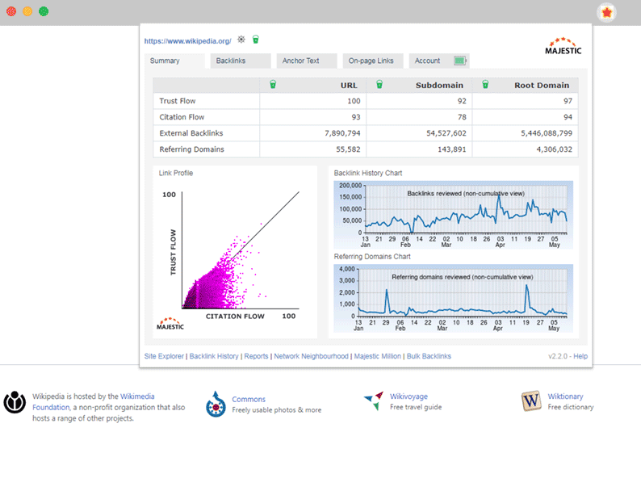Viewport: 641px width, 494px height.
Task: Click the Root Domain Trust Flow value 97
Action: (x=568, y=101)
